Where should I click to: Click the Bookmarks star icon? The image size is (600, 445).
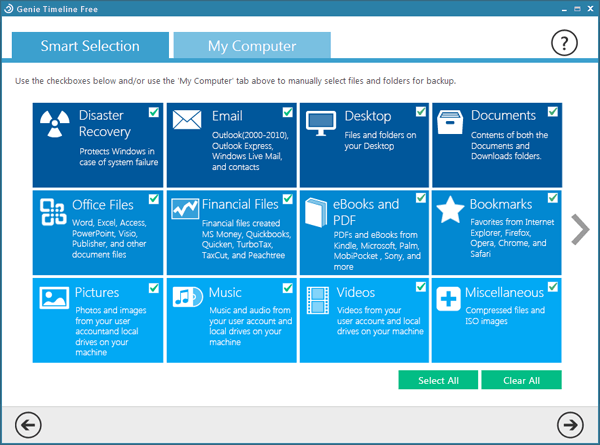(x=451, y=210)
